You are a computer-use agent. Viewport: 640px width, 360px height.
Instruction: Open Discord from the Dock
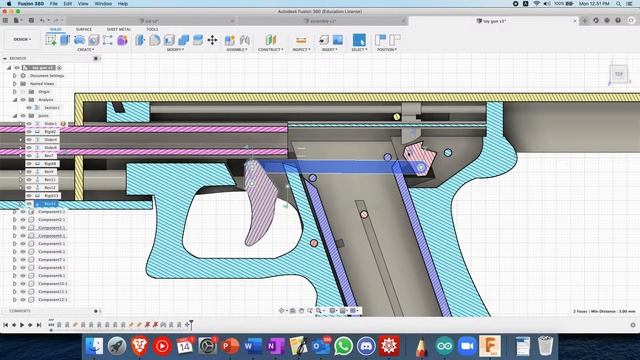(x=366, y=346)
